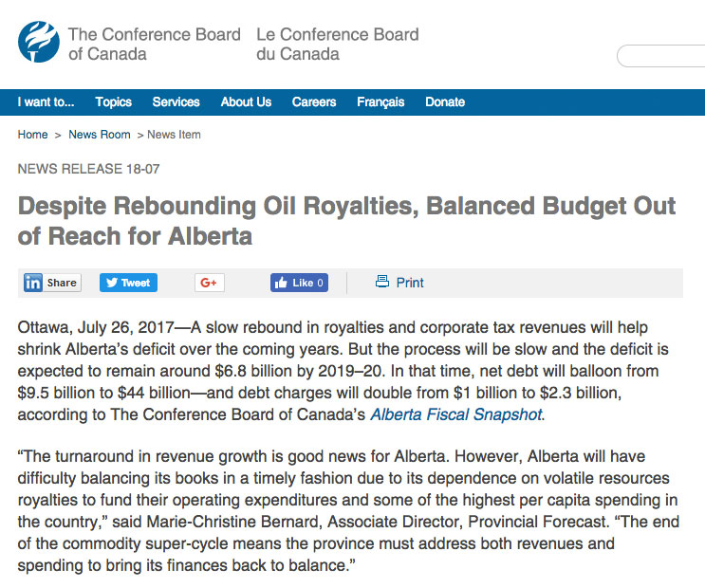The height and width of the screenshot is (588, 705).
Task: Go to Home in the breadcrumb
Action: (x=33, y=135)
